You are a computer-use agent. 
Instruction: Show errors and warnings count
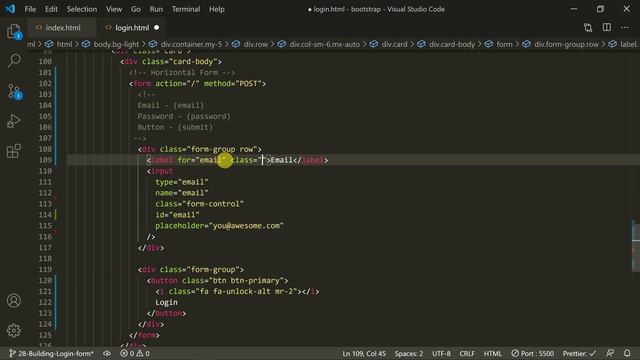coord(135,353)
